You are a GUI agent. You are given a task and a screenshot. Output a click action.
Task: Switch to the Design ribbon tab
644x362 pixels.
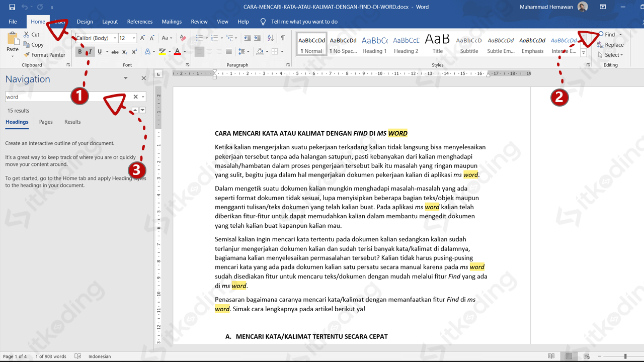tap(85, 22)
